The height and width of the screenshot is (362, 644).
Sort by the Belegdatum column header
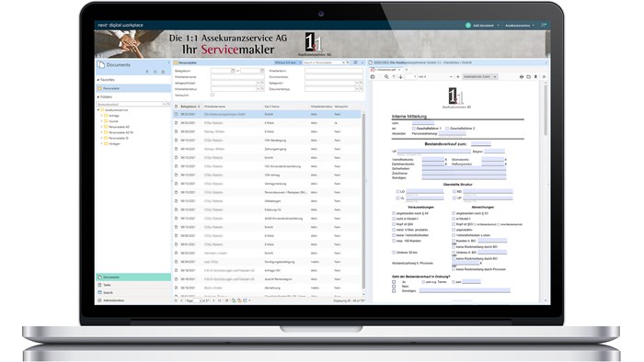pos(190,107)
